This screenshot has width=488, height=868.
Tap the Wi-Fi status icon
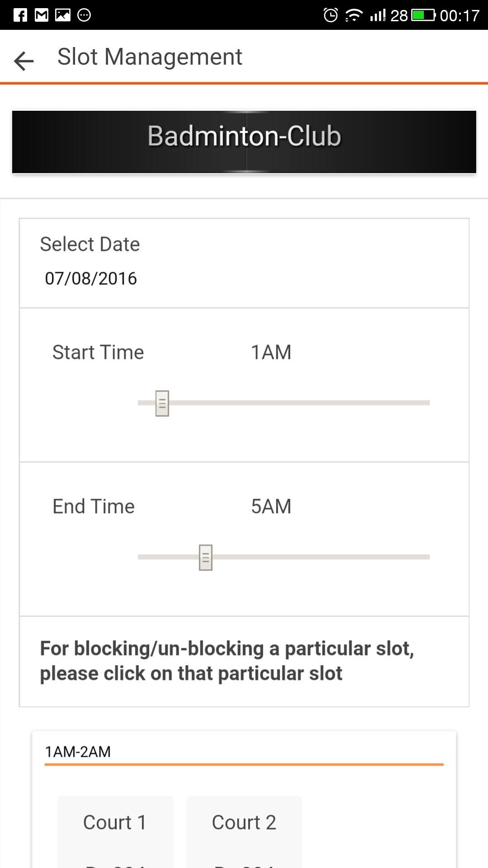point(353,16)
